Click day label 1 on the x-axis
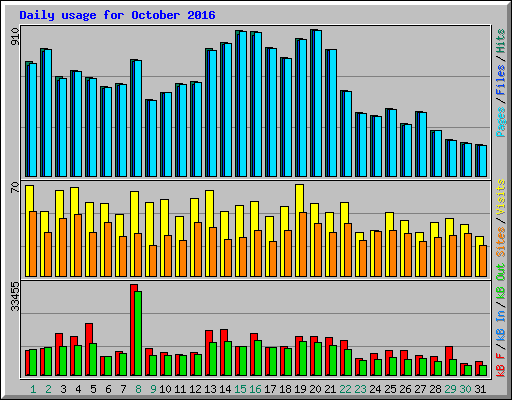512x400 pixels. click(33, 389)
